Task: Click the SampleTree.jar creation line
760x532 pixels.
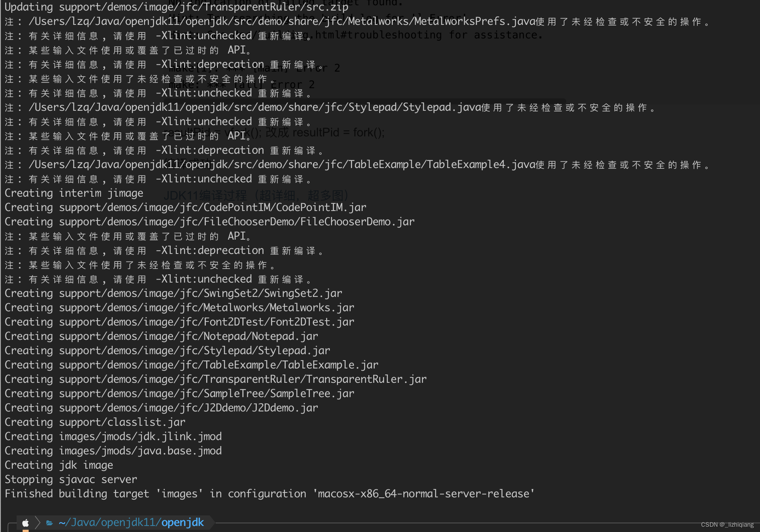Action: [x=179, y=393]
